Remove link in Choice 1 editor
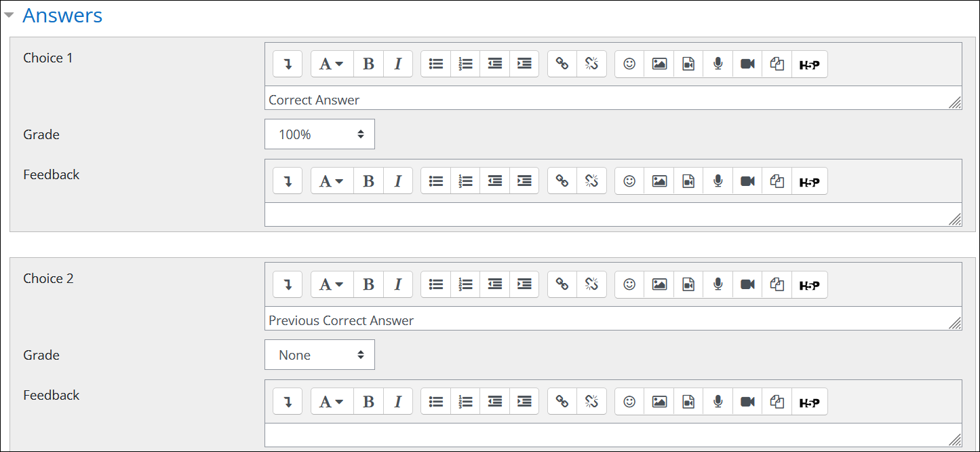This screenshot has height=452, width=980. click(x=591, y=64)
